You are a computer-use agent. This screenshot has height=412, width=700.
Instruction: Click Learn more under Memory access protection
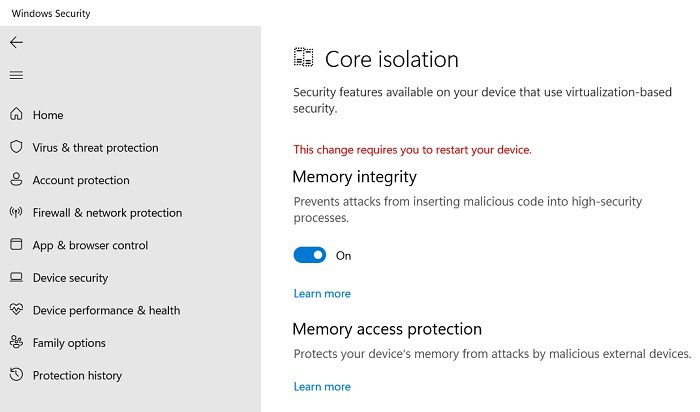pyautogui.click(x=322, y=386)
